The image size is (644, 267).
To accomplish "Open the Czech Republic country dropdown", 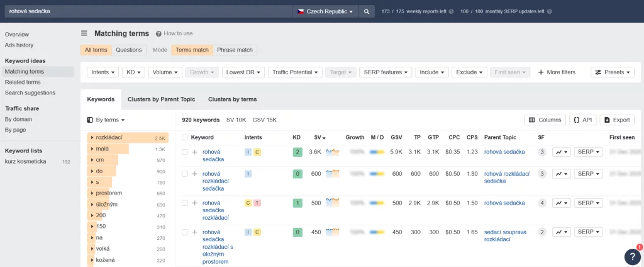I will coord(325,11).
